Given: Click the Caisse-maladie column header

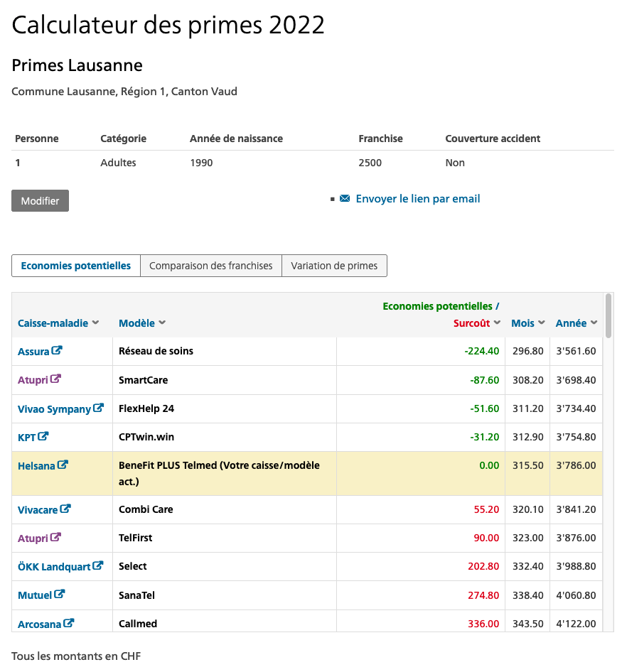Looking at the screenshot, I should pyautogui.click(x=53, y=323).
